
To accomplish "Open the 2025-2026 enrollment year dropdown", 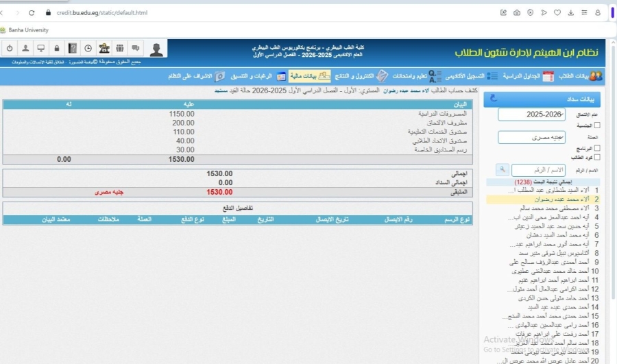I will [531, 114].
